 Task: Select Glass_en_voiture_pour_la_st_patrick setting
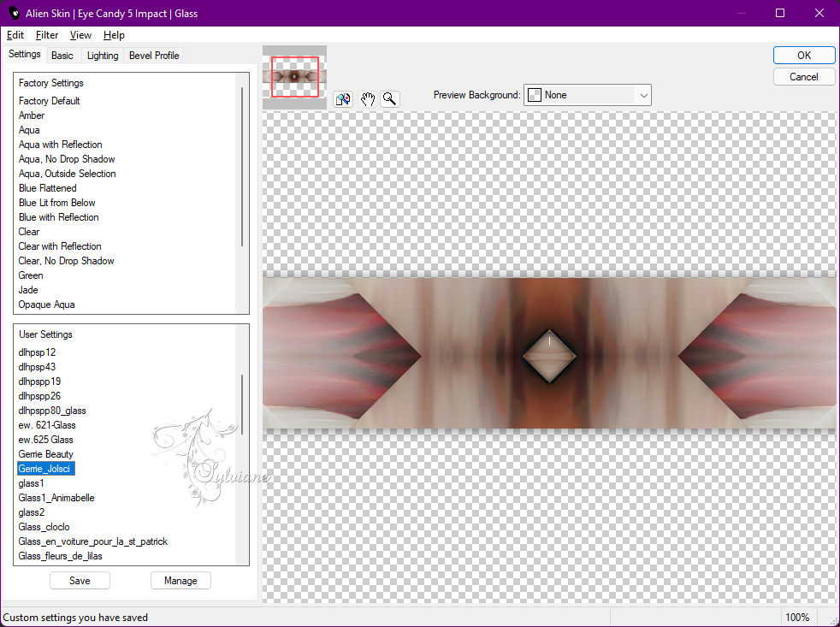point(92,541)
